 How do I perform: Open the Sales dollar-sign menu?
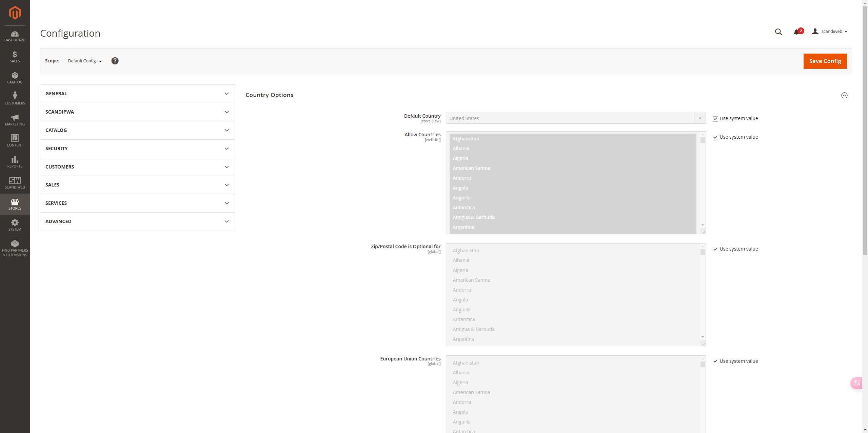(15, 57)
